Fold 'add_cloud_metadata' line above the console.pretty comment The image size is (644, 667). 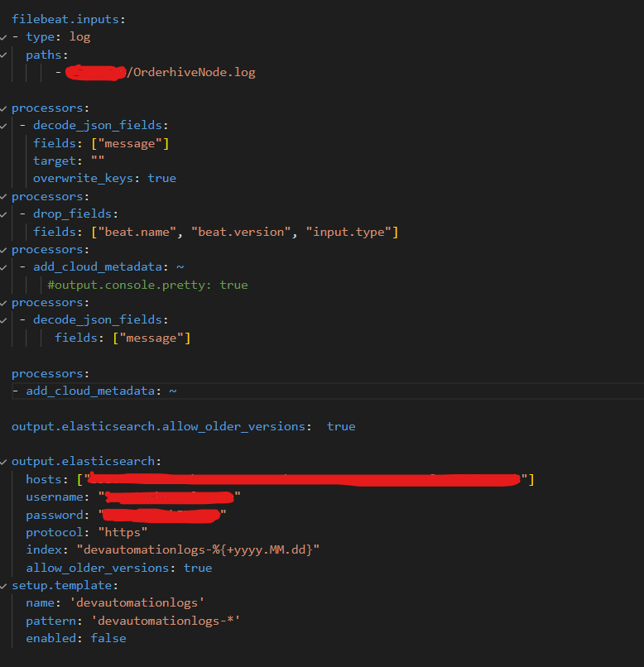(x=3, y=267)
